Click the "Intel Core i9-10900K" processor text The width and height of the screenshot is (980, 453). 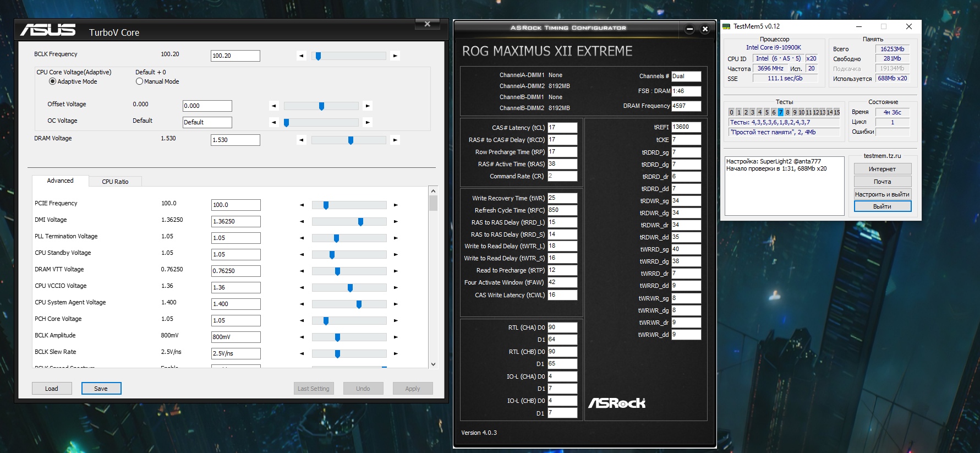tap(774, 47)
